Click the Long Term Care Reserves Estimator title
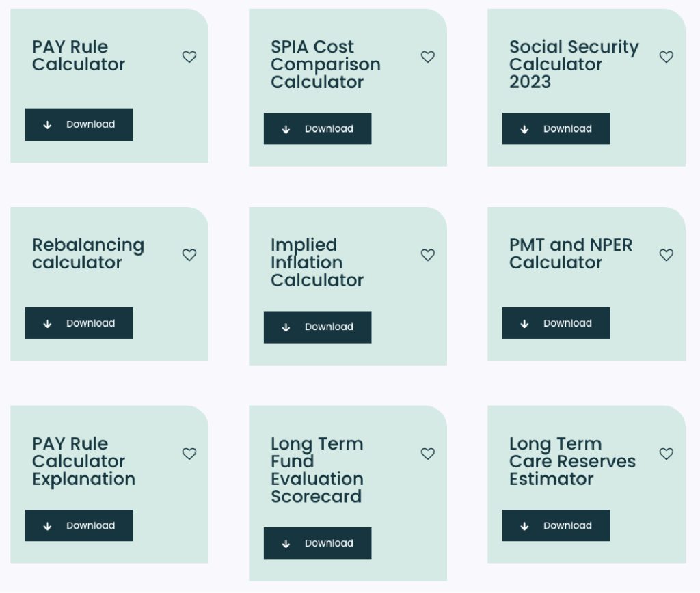Viewport: 700px width, 593px height. (571, 461)
